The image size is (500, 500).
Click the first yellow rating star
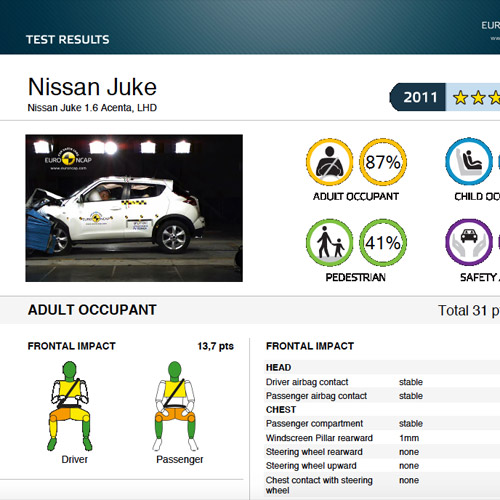point(461,98)
